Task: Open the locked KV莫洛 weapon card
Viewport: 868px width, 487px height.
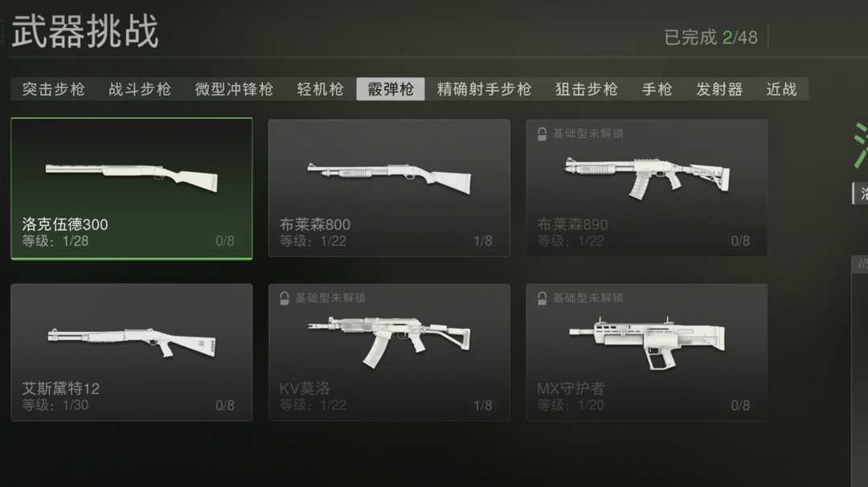Action: (389, 353)
